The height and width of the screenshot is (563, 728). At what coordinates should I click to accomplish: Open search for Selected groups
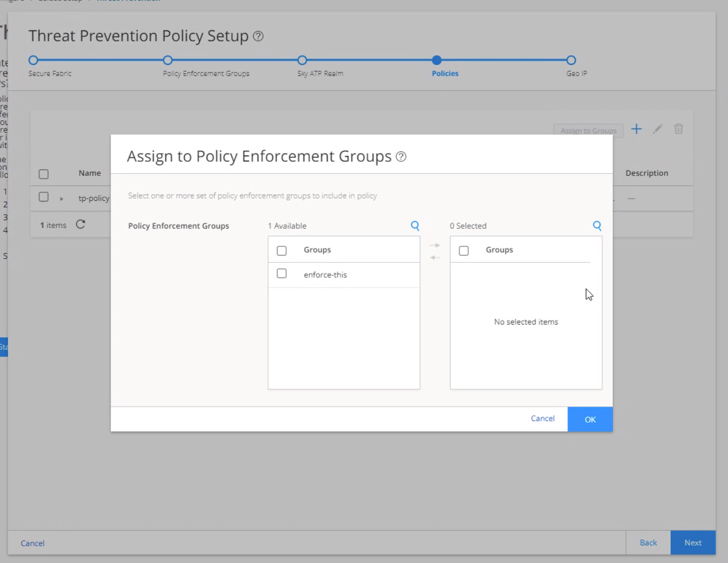pyautogui.click(x=597, y=226)
